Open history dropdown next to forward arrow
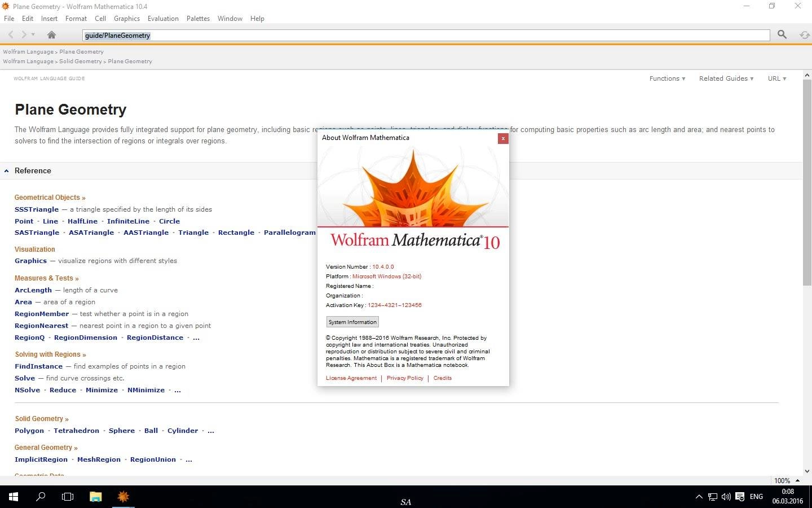Screen dimensions: 812x508 33,35
